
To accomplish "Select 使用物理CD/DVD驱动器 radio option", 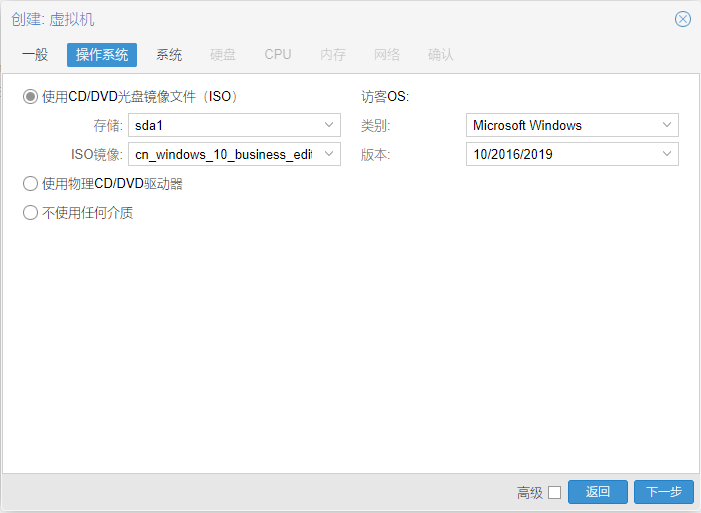I will [x=30, y=184].
